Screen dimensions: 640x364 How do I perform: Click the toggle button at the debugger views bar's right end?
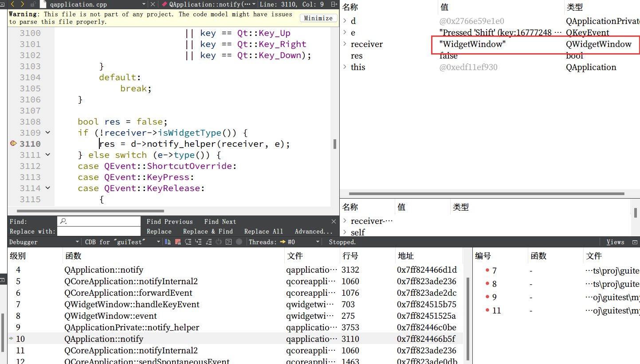coord(636,242)
